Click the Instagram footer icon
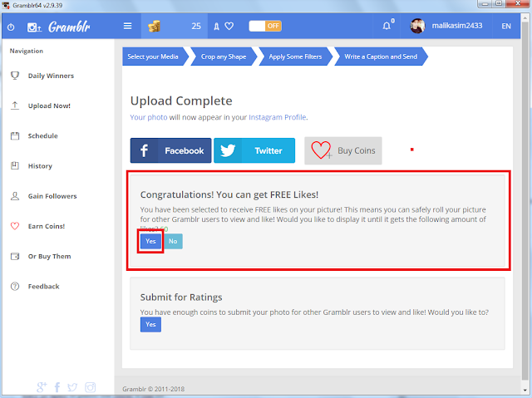Image resolution: width=532 pixels, height=398 pixels. [x=91, y=387]
